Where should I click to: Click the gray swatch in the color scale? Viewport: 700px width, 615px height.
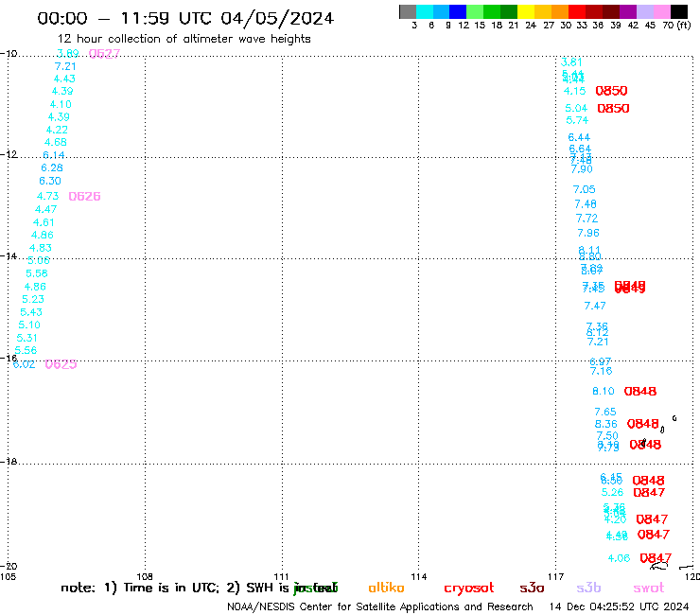click(408, 11)
